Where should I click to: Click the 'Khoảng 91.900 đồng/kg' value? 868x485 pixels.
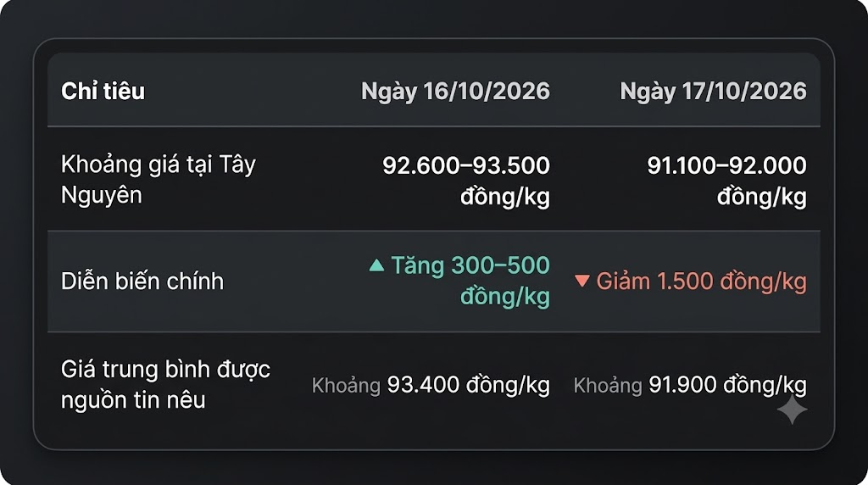tap(690, 385)
